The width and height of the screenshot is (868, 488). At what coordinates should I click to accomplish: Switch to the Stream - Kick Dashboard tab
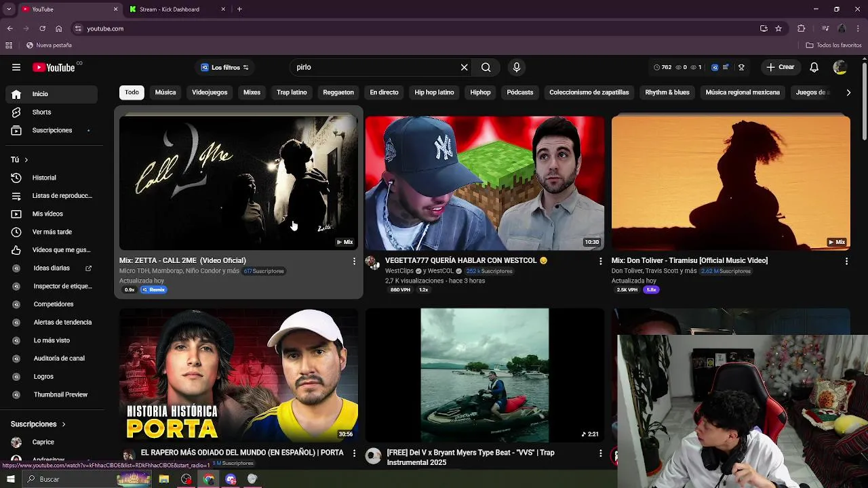pos(176,9)
